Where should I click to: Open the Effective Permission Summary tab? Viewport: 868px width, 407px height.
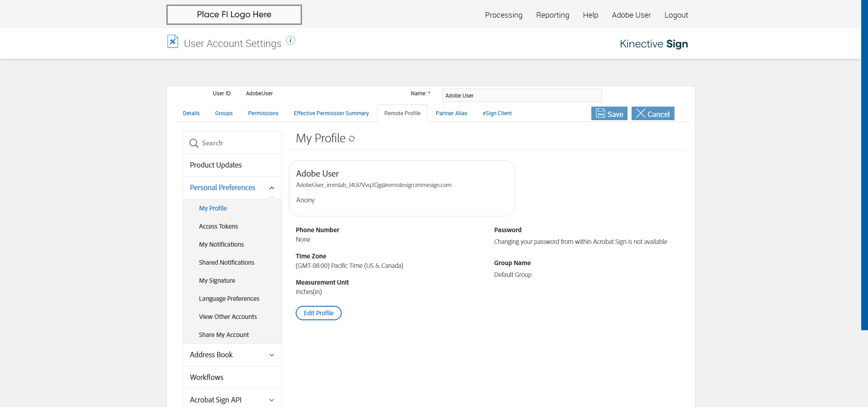(331, 113)
